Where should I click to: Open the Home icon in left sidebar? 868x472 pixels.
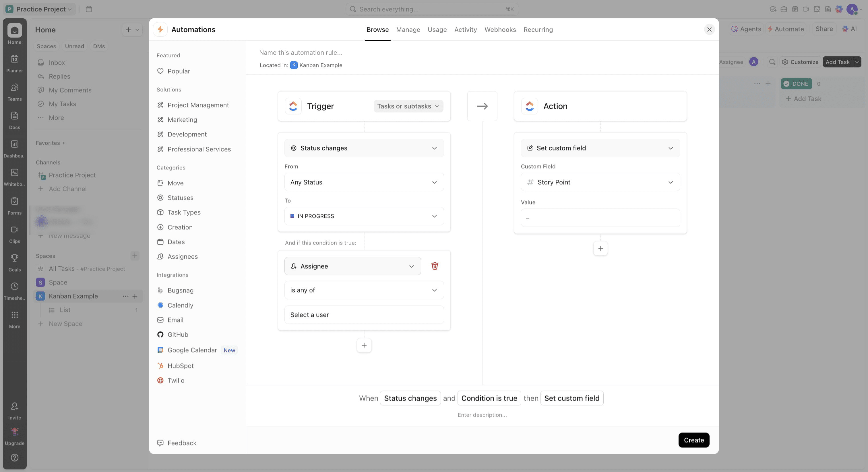point(14,34)
